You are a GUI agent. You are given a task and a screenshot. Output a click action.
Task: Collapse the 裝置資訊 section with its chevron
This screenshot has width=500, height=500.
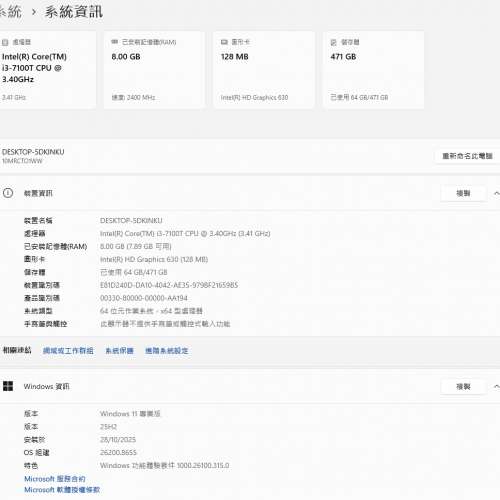pyautogui.click(x=496, y=193)
